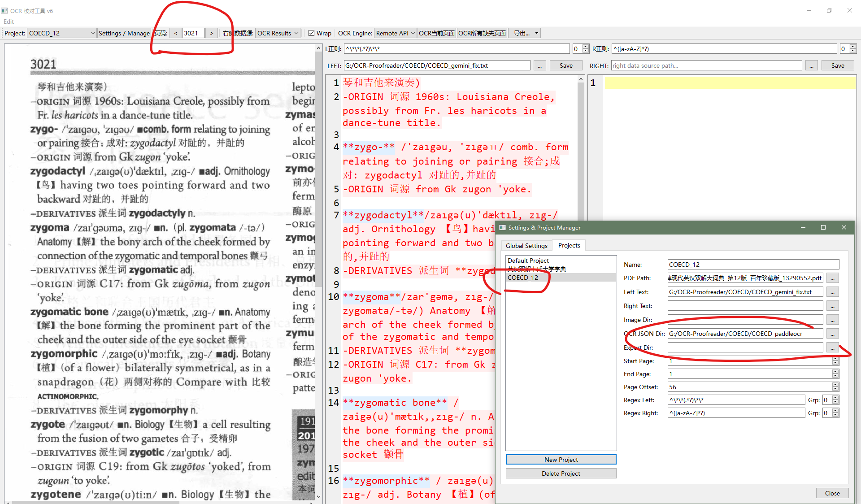Select Default Project in the project list

[528, 261]
